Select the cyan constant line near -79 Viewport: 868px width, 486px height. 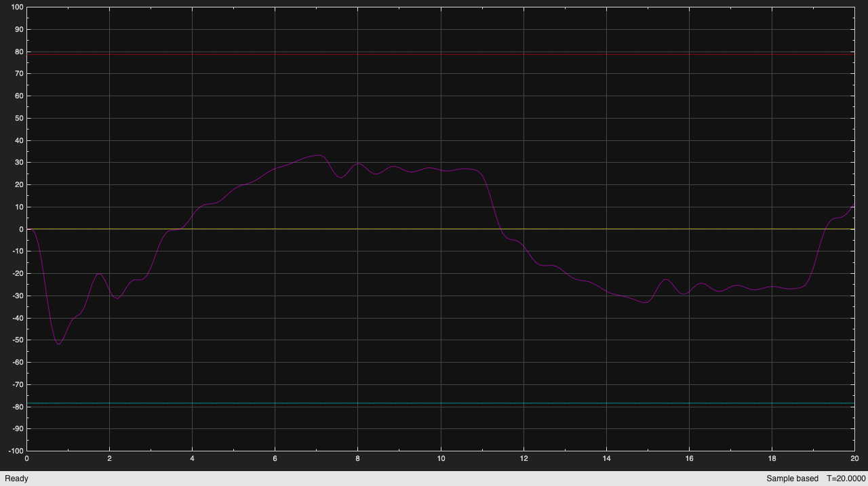(x=440, y=403)
